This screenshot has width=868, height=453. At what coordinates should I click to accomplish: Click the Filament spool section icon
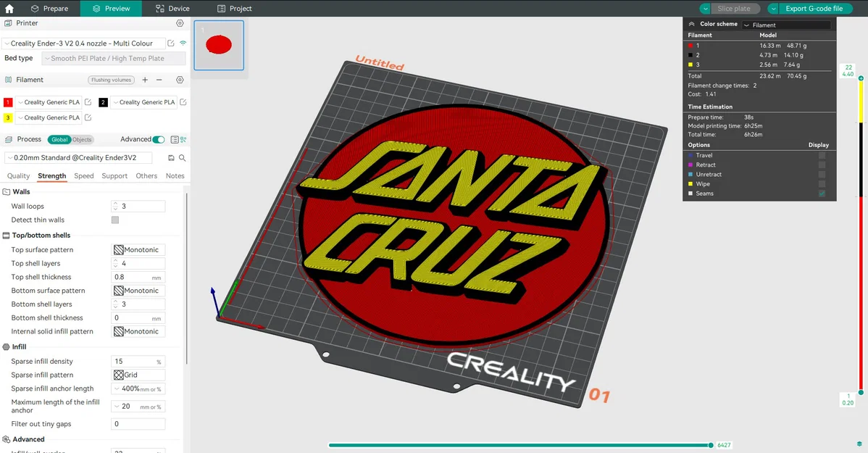[8, 80]
